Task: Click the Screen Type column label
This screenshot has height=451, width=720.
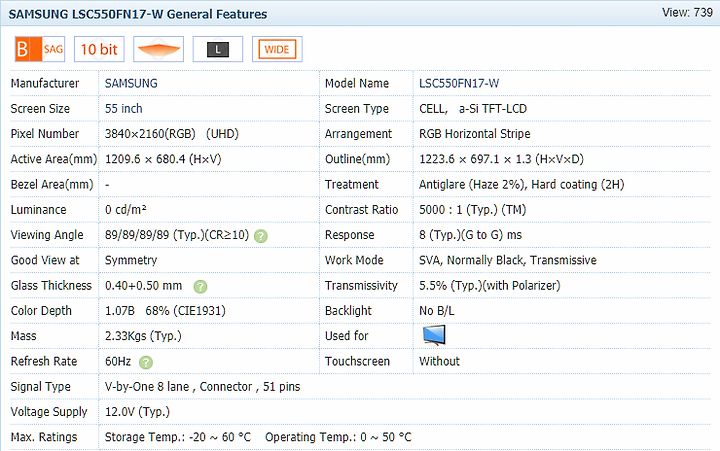Action: 357,108
